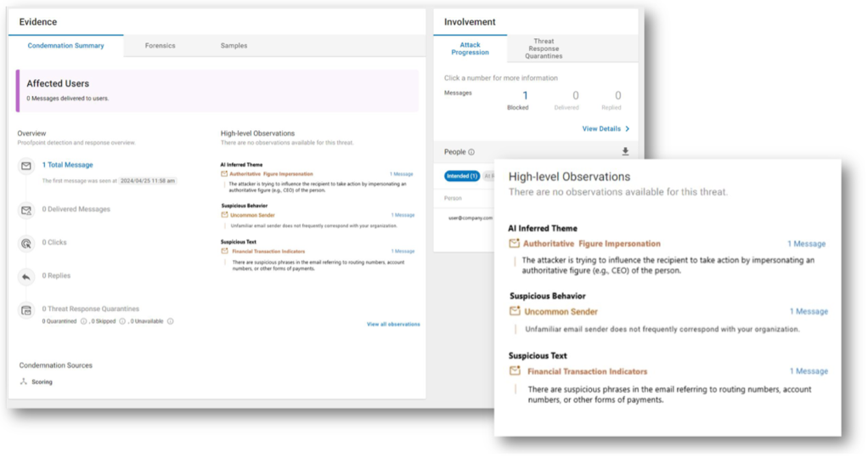Click the Scoring condemnation source icon

pos(23,382)
